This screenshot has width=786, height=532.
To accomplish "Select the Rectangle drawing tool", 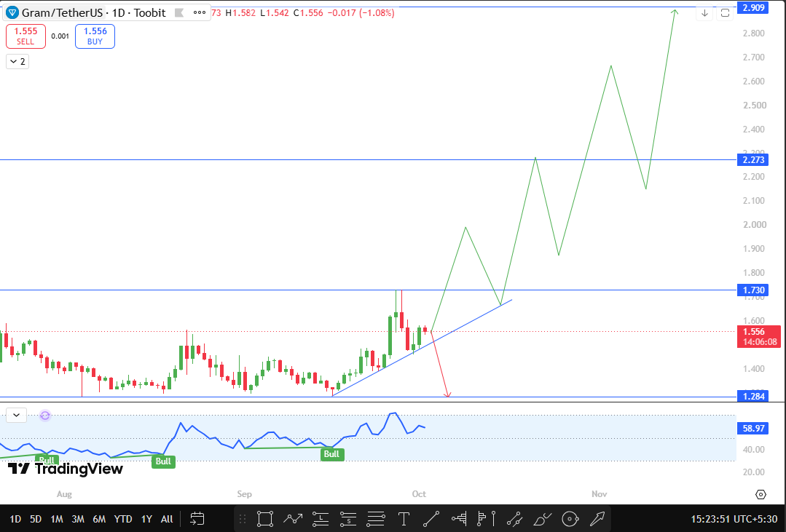I will coord(265,519).
